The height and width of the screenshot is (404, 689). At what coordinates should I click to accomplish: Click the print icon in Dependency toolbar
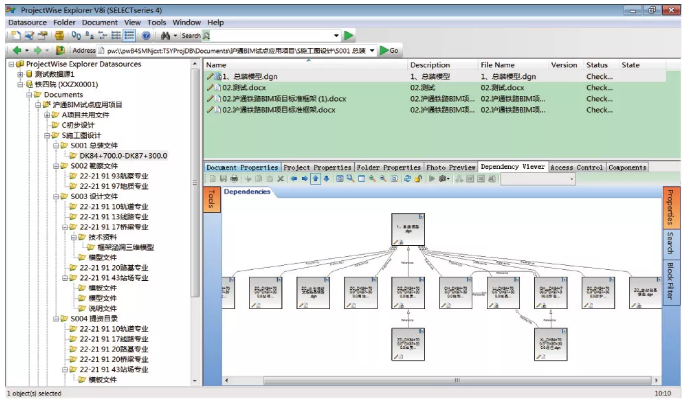(x=234, y=179)
